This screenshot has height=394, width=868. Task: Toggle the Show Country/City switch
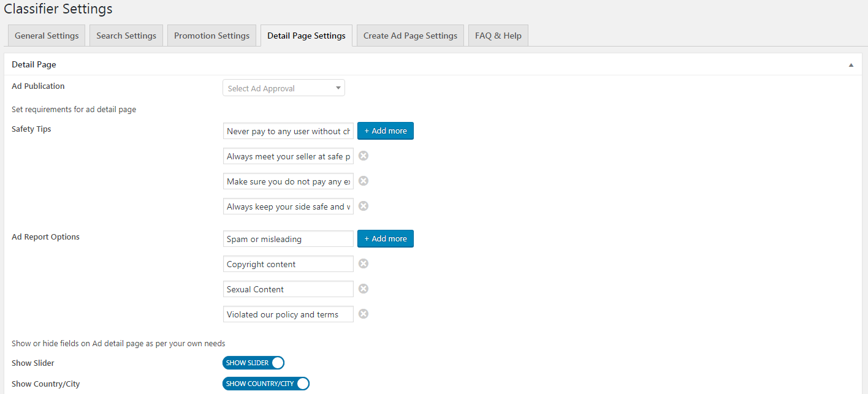[x=266, y=384]
